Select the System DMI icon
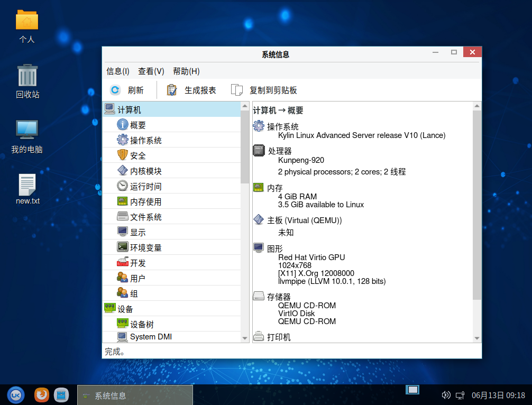Screen dimensions: 532x405 123,336
